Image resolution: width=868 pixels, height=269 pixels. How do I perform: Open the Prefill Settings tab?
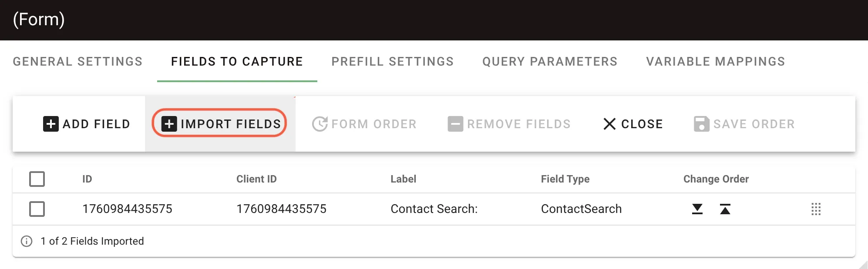pos(392,61)
